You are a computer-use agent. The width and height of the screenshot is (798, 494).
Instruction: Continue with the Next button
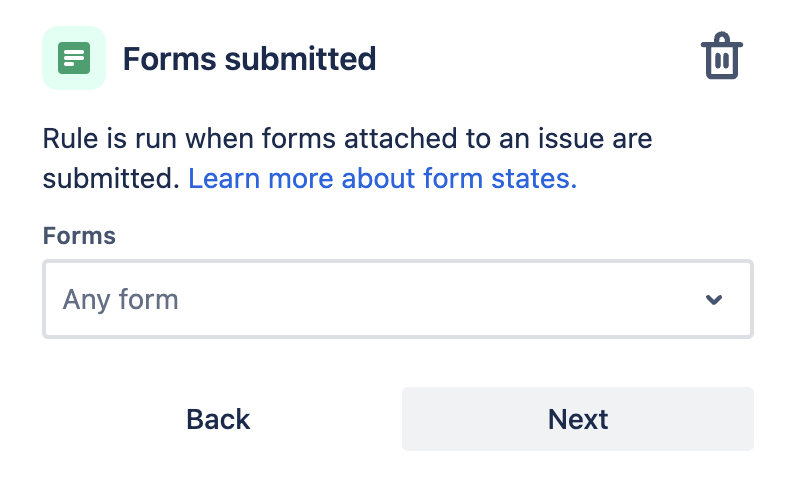(578, 419)
